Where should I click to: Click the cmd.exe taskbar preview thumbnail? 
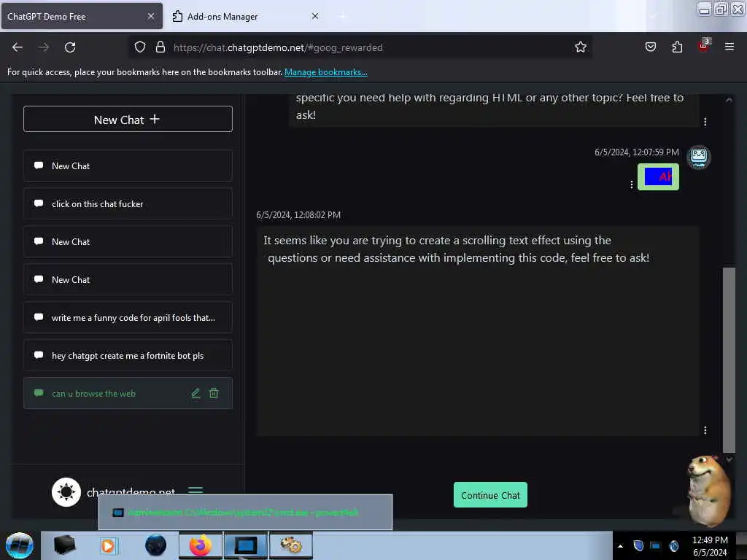pyautogui.click(x=245, y=512)
